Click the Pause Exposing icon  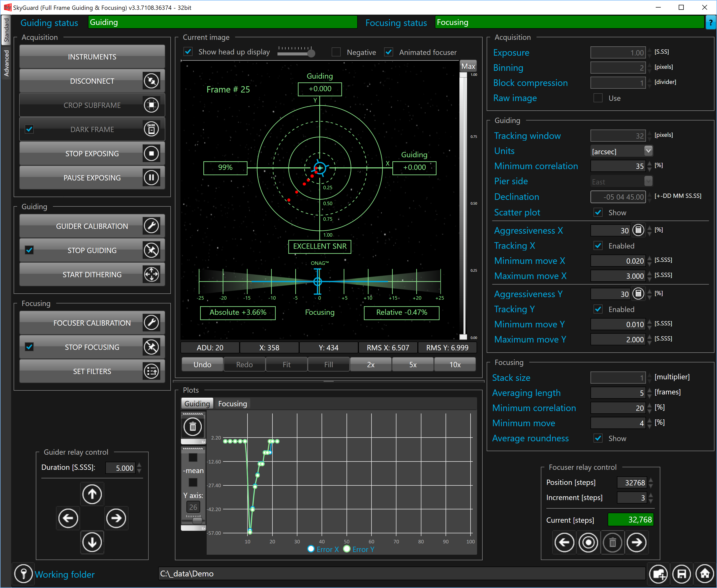pos(151,177)
